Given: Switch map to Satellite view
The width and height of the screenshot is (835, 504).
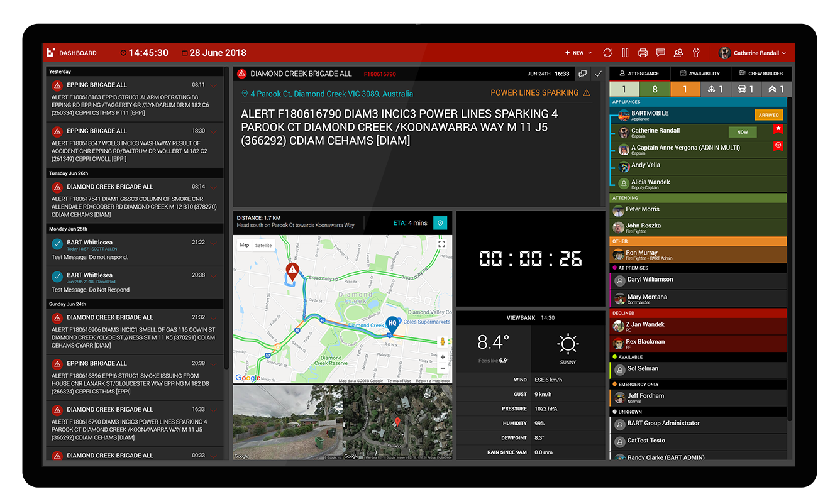Looking at the screenshot, I should click(x=263, y=246).
